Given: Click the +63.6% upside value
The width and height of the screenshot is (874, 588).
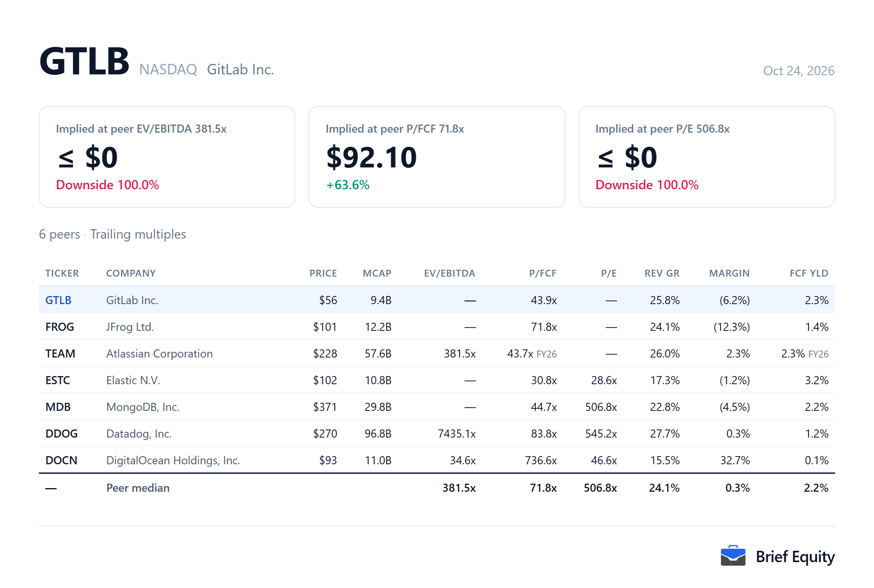Looking at the screenshot, I should click(x=348, y=185).
